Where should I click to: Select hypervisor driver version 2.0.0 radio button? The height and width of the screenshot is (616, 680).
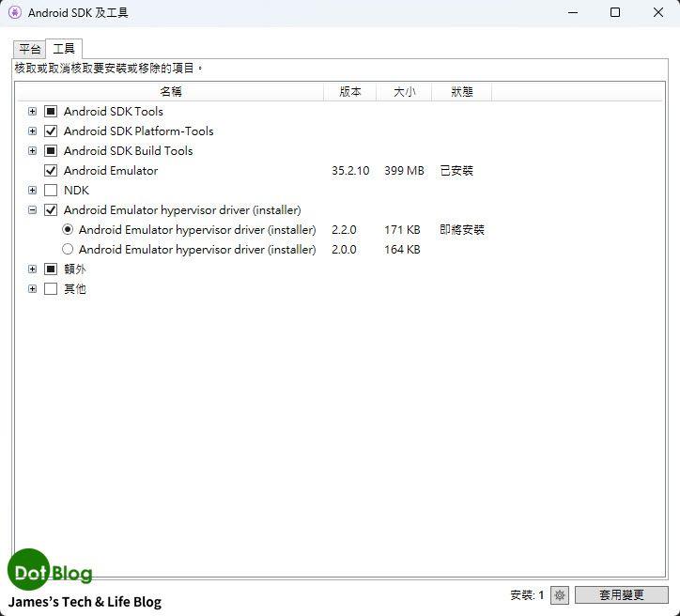pyautogui.click(x=68, y=249)
